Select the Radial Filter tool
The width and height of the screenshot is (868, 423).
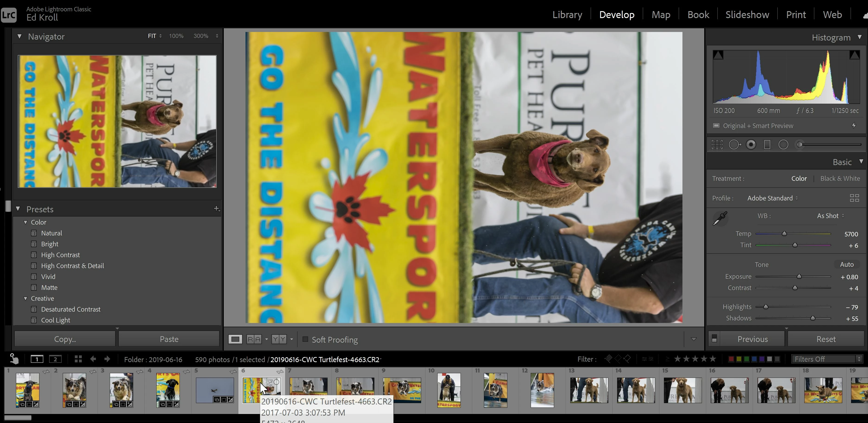783,145
